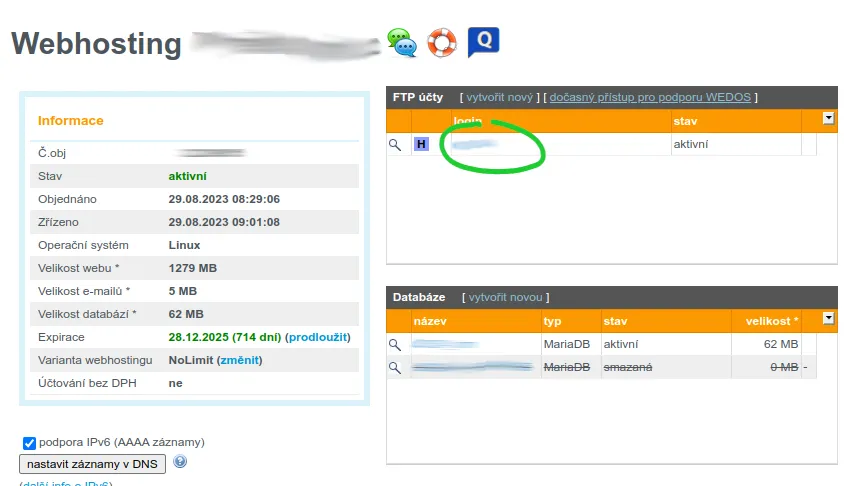The width and height of the screenshot is (844, 486).
Task: Sort databases by název column
Action: (430, 321)
